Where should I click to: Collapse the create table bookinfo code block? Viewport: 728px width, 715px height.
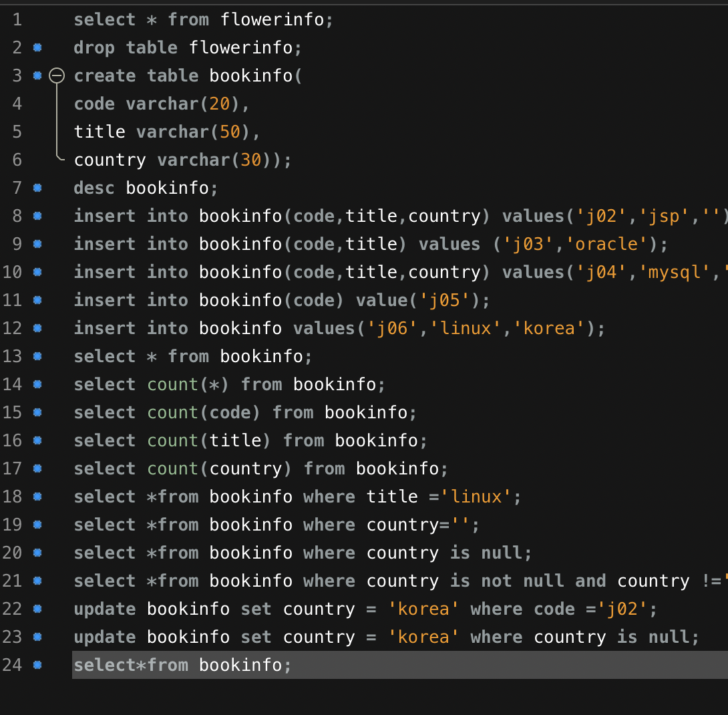pos(57,76)
